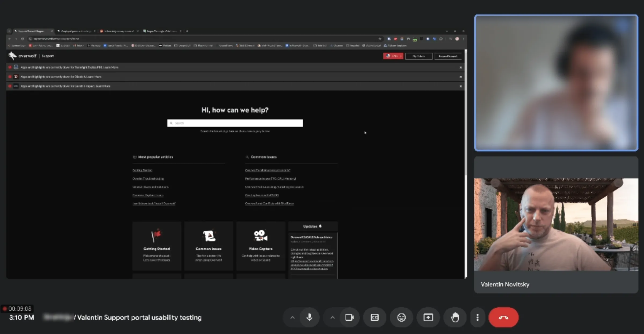Reload the page in shared browser
Image resolution: width=644 pixels, height=334 pixels.
point(23,39)
